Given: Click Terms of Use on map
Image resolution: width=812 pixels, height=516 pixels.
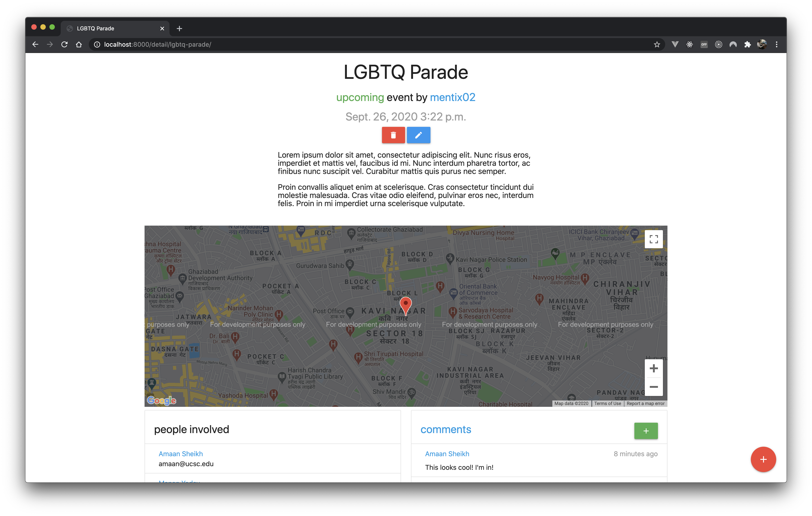Looking at the screenshot, I should 607,403.
